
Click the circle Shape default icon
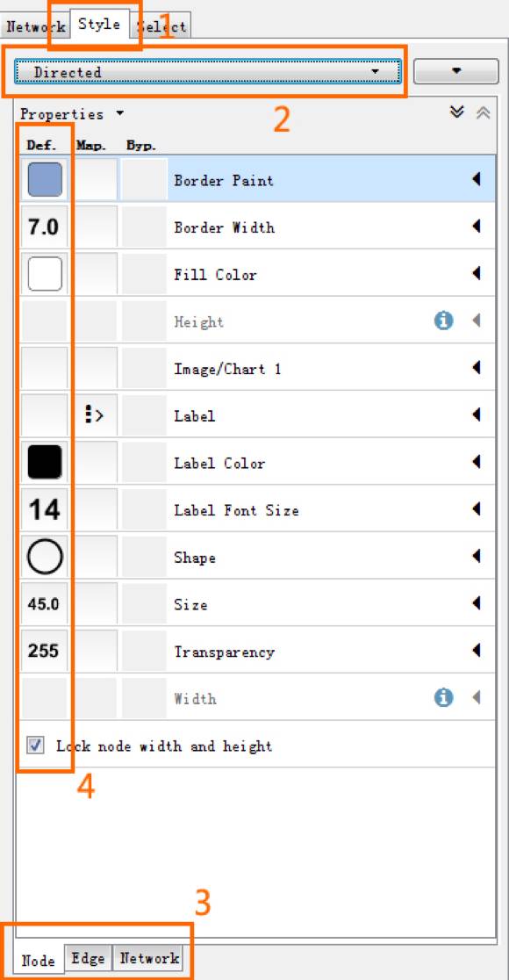coord(45,557)
